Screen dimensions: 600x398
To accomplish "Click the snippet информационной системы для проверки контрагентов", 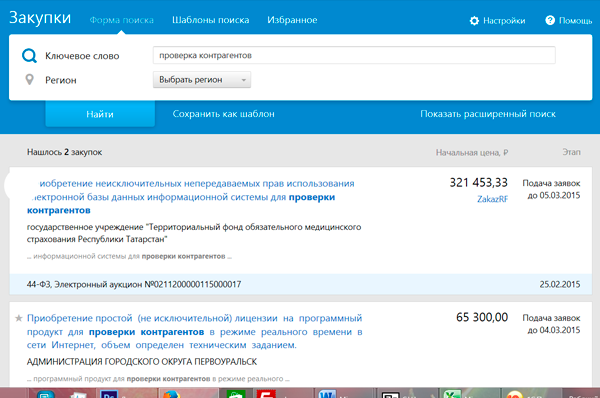I will tap(129, 256).
